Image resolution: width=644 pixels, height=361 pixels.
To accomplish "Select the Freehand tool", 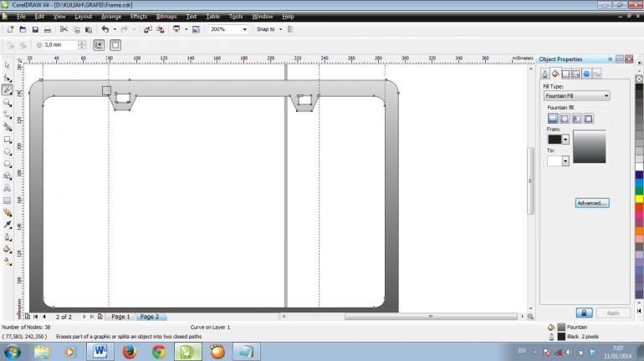I will [7, 114].
